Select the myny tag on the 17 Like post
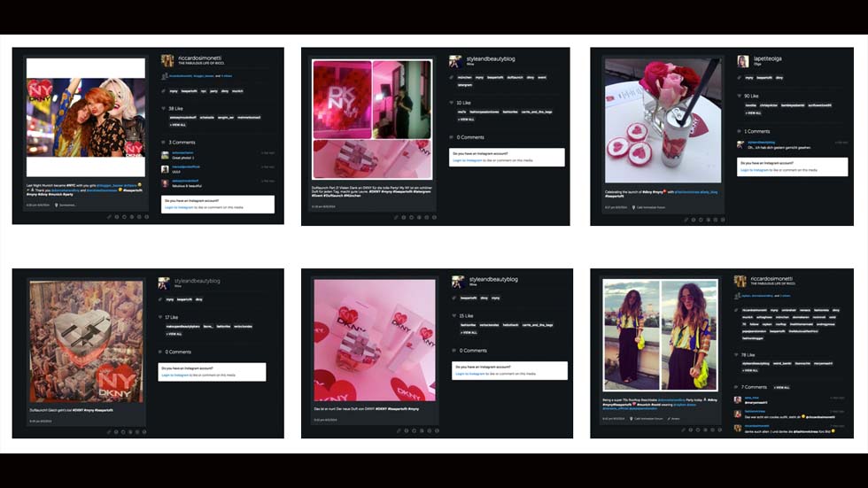Viewport: 868px width, 488px height. click(170, 299)
